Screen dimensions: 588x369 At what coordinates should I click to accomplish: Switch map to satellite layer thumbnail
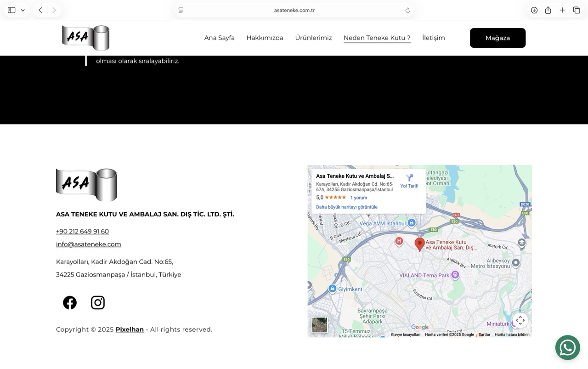click(x=320, y=325)
